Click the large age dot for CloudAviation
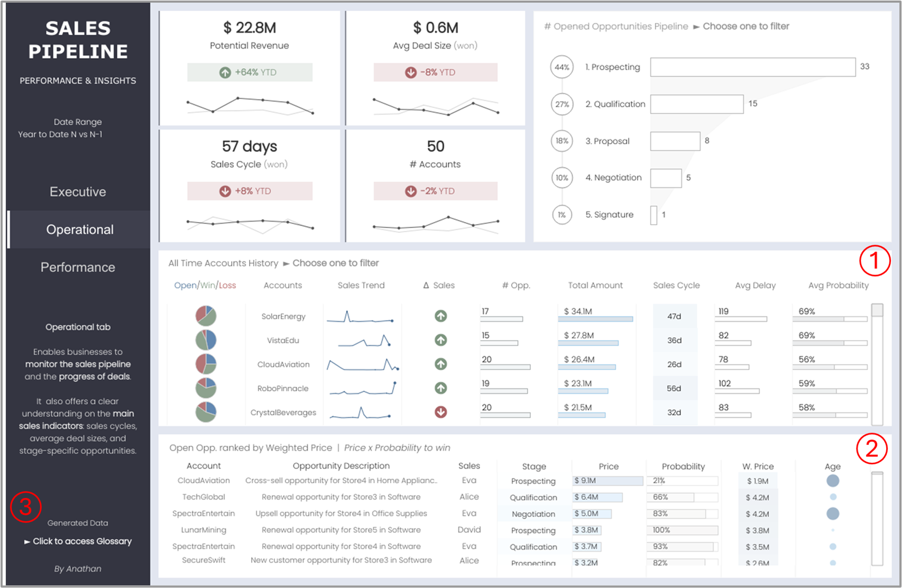902x588 pixels. click(x=832, y=481)
